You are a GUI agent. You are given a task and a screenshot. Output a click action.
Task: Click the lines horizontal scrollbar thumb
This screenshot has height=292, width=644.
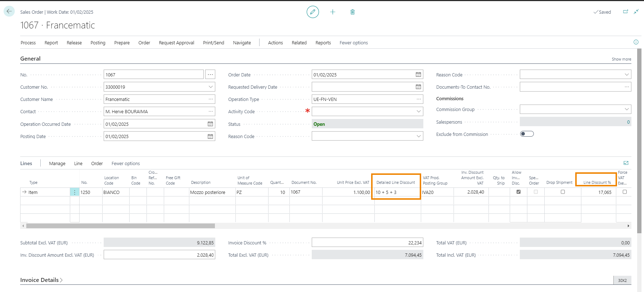pos(121,226)
